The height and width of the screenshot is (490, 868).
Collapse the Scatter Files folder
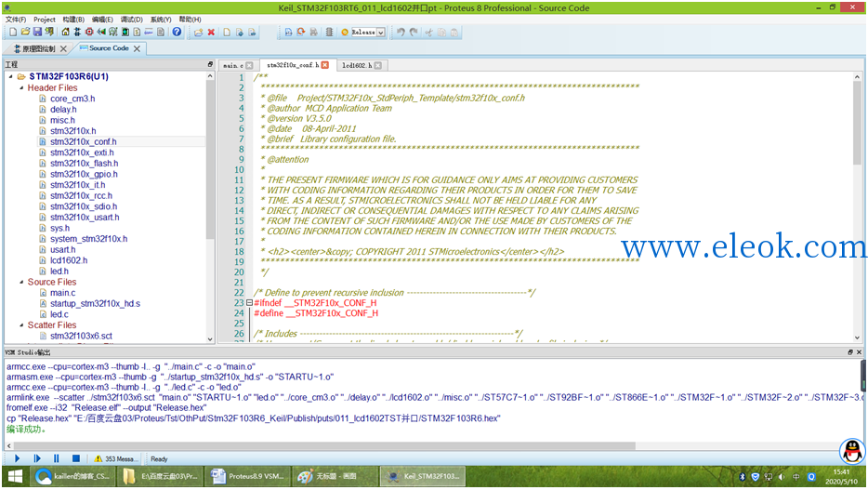coord(21,325)
